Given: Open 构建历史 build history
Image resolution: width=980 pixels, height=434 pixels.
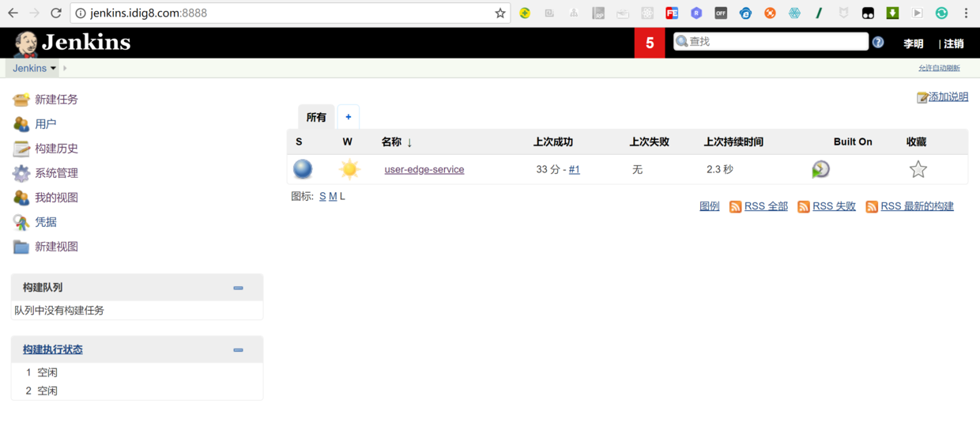Looking at the screenshot, I should (x=56, y=149).
